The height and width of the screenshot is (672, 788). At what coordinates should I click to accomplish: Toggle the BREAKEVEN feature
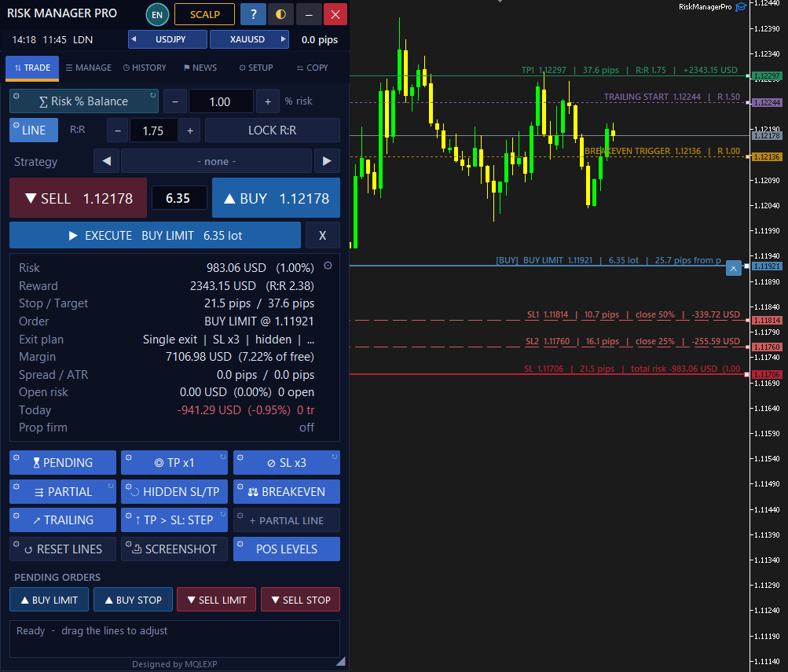pos(287,491)
